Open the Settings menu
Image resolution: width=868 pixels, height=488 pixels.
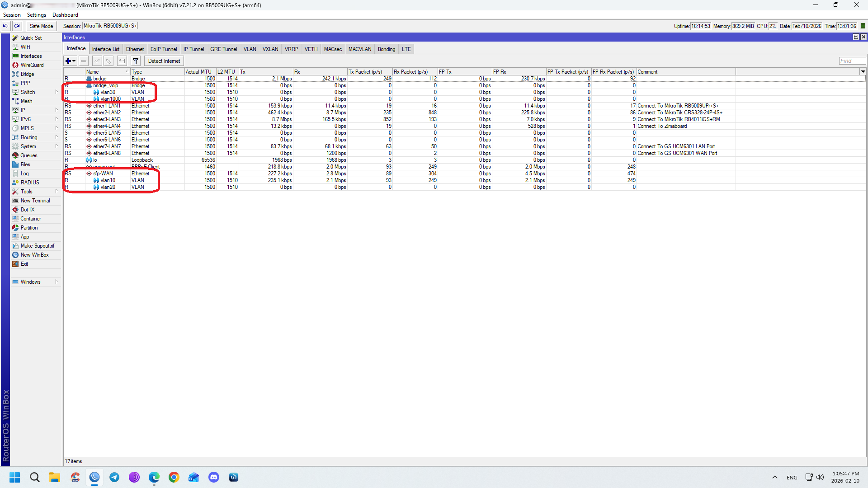(36, 15)
